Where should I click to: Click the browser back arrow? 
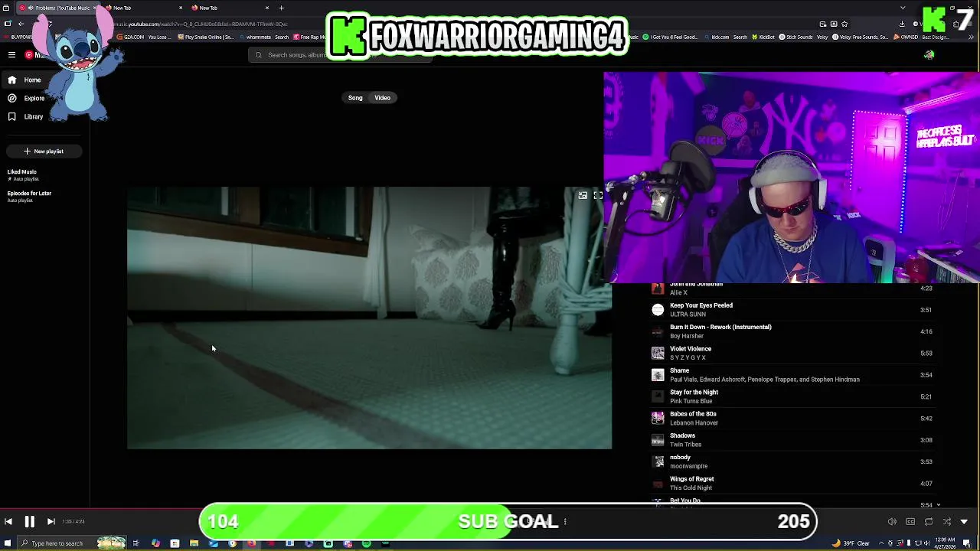click(21, 24)
